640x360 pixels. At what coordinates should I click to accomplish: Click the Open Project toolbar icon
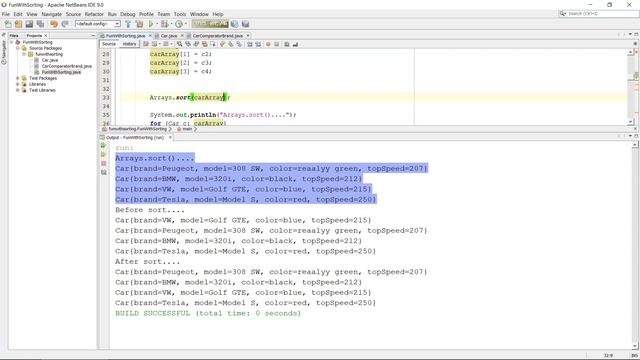click(29, 24)
